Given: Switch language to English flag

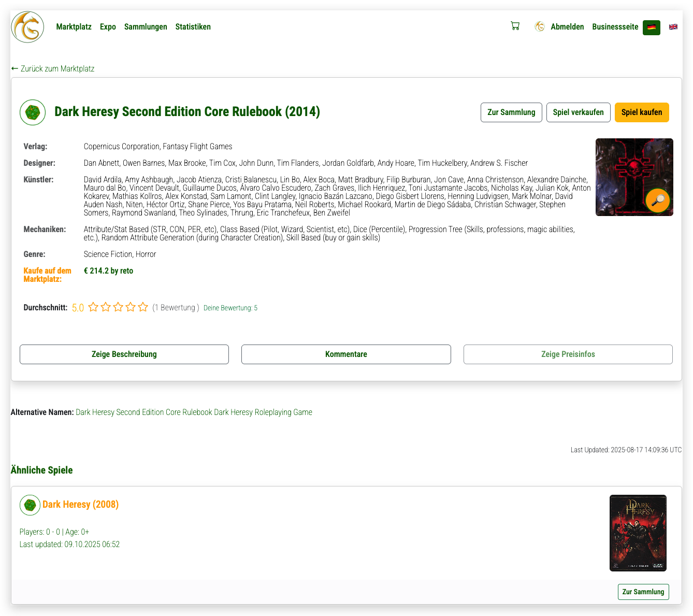Looking at the screenshot, I should coord(673,27).
